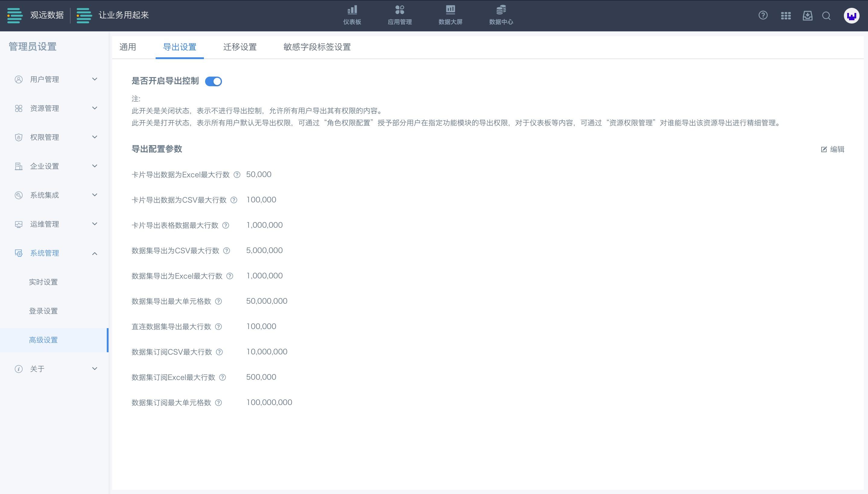Click the user avatar in top right
The image size is (868, 494).
pyautogui.click(x=851, y=16)
